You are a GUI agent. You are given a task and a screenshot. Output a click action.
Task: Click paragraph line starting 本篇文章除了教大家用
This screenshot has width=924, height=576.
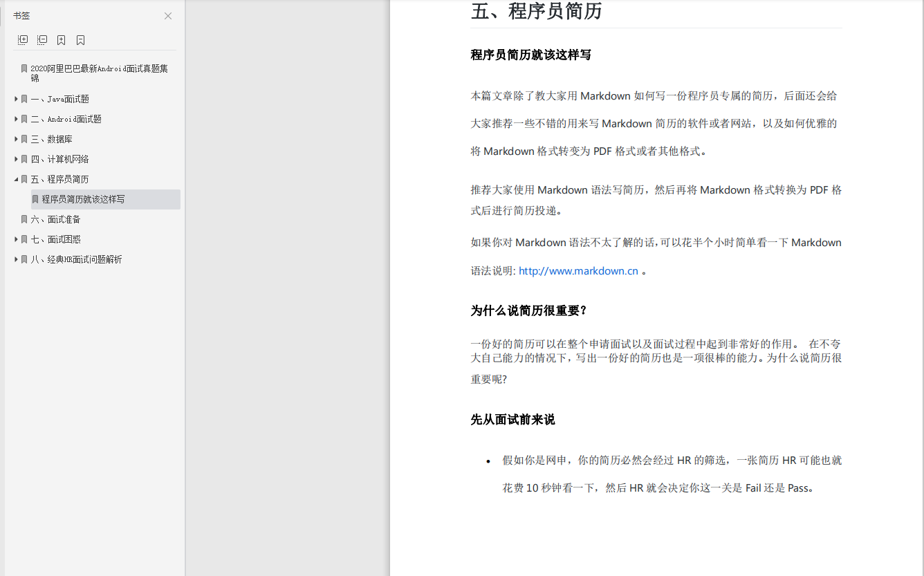coord(654,95)
